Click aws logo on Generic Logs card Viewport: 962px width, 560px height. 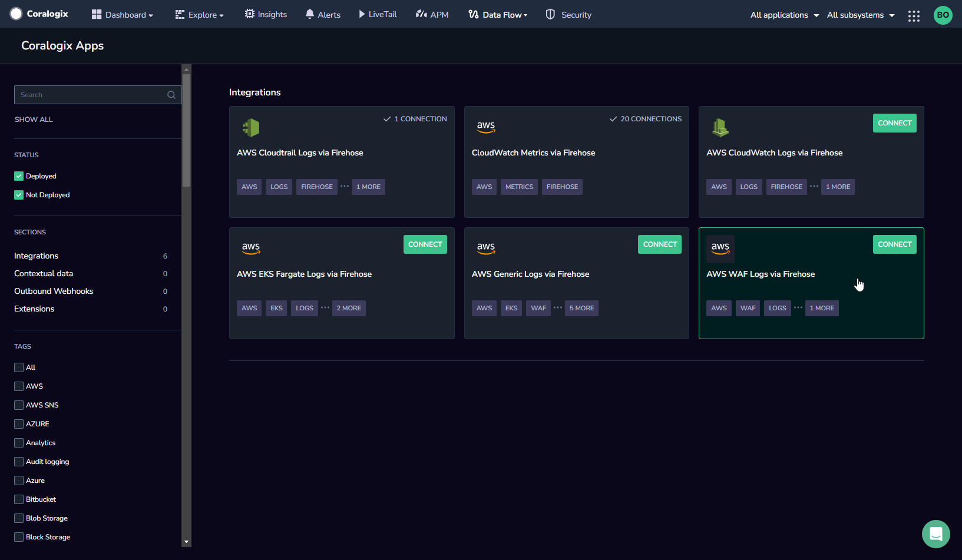[486, 248]
